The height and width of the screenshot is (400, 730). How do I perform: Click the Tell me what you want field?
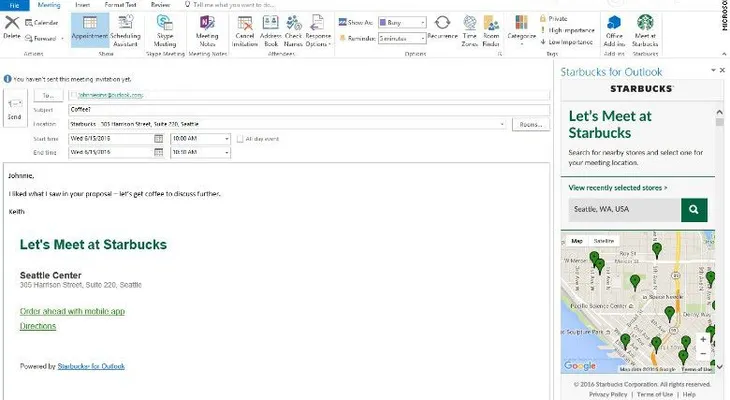230,5
